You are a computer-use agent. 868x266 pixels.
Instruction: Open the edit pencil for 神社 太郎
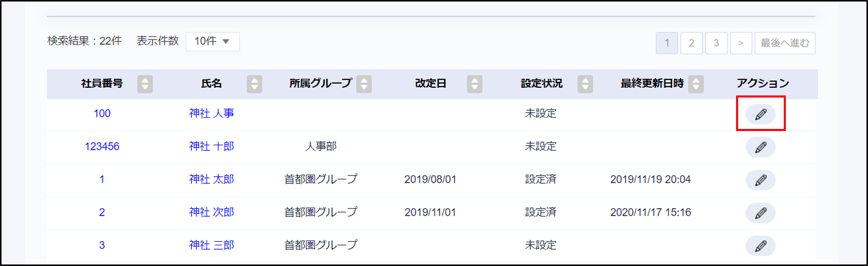point(760,180)
